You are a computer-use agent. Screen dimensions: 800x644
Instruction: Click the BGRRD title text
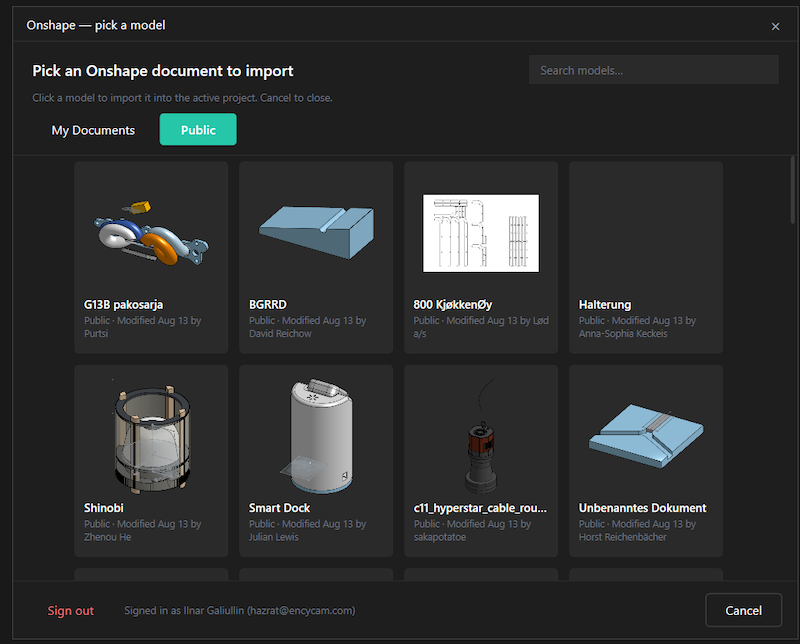[x=268, y=305]
